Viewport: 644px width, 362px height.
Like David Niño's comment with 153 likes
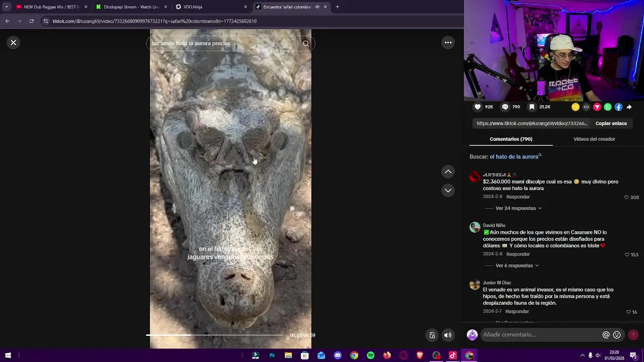tap(627, 255)
